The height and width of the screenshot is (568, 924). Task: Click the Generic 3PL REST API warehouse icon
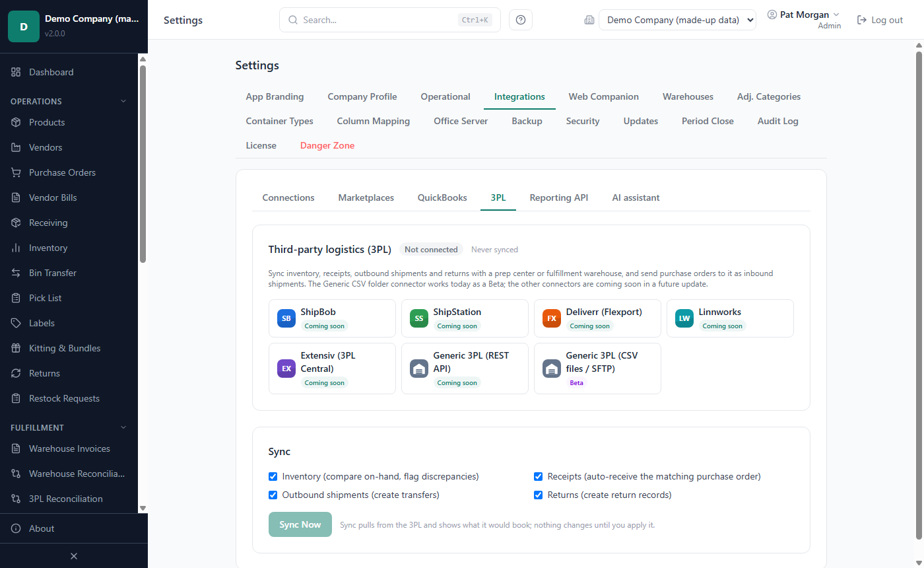[x=419, y=369]
